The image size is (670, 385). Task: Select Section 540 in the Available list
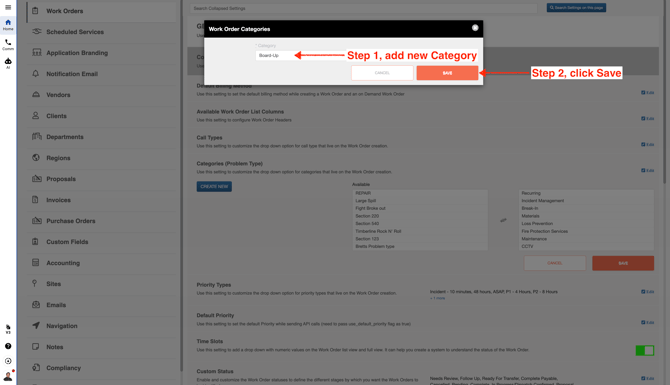pyautogui.click(x=420, y=223)
